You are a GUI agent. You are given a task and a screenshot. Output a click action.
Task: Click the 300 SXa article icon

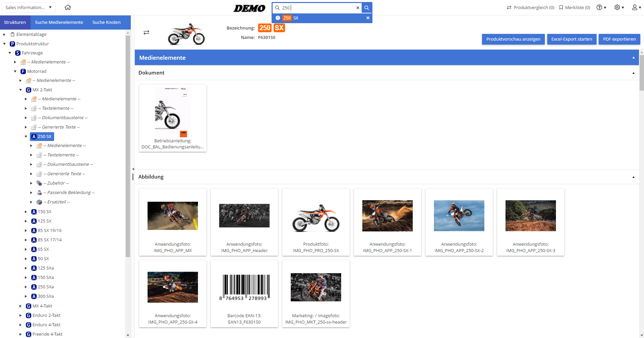pos(34,296)
